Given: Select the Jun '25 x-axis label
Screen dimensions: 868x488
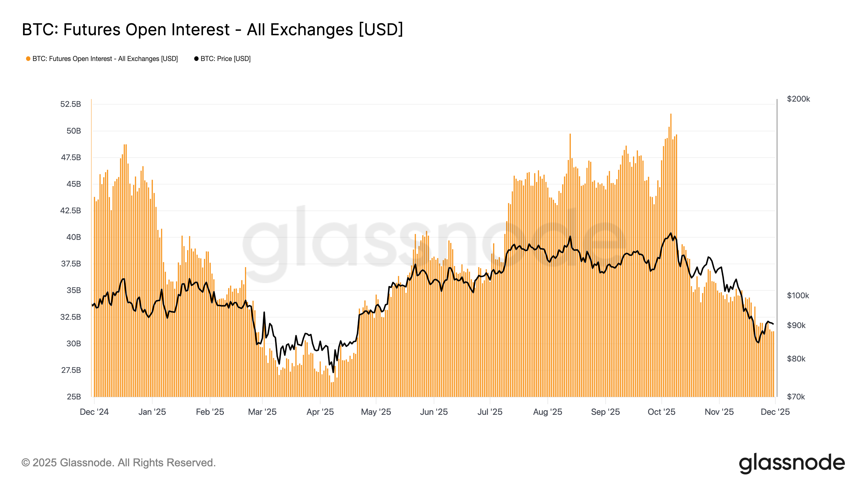Looking at the screenshot, I should [x=434, y=412].
